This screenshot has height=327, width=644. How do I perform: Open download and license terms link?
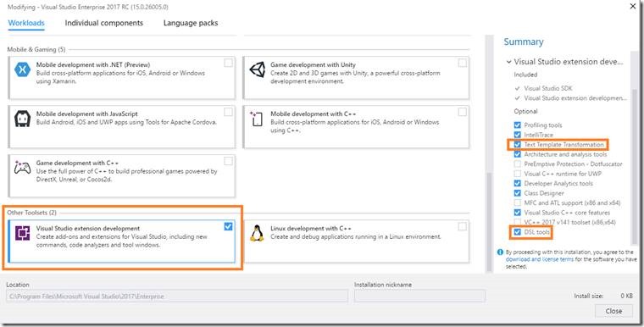[540, 259]
